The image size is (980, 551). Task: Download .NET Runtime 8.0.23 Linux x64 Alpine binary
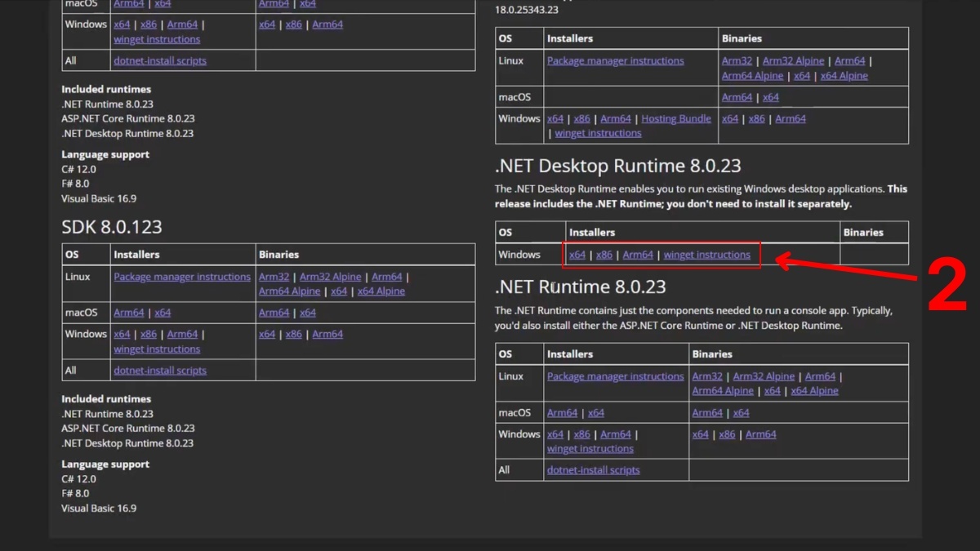coord(815,391)
